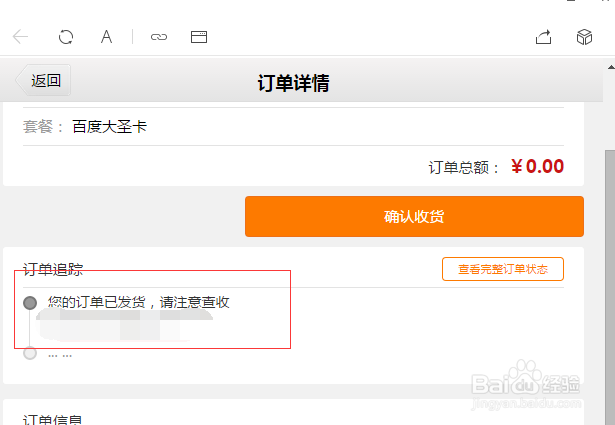Click the vertical scrollbar thumb
The image size is (615, 425).
pyautogui.click(x=610, y=286)
